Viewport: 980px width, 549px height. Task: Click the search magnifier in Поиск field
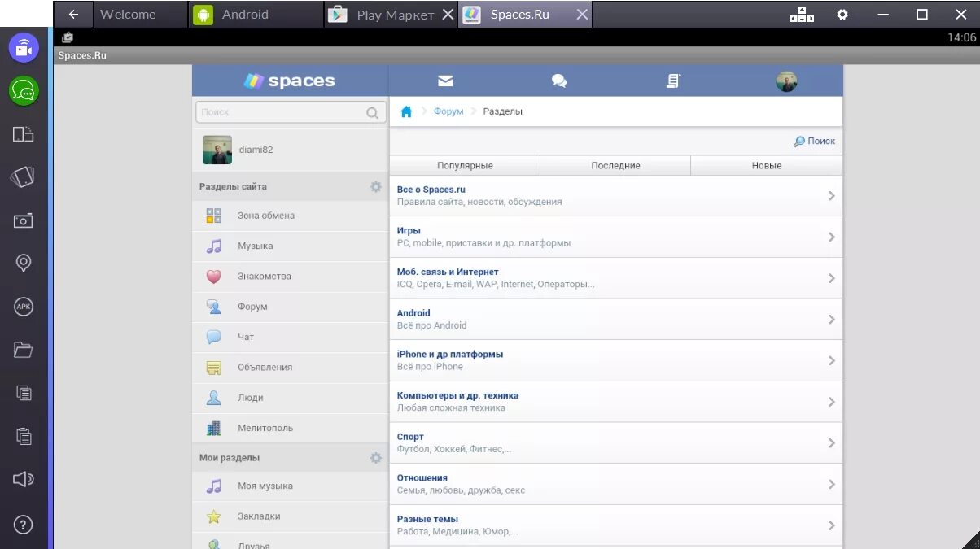pyautogui.click(x=372, y=112)
